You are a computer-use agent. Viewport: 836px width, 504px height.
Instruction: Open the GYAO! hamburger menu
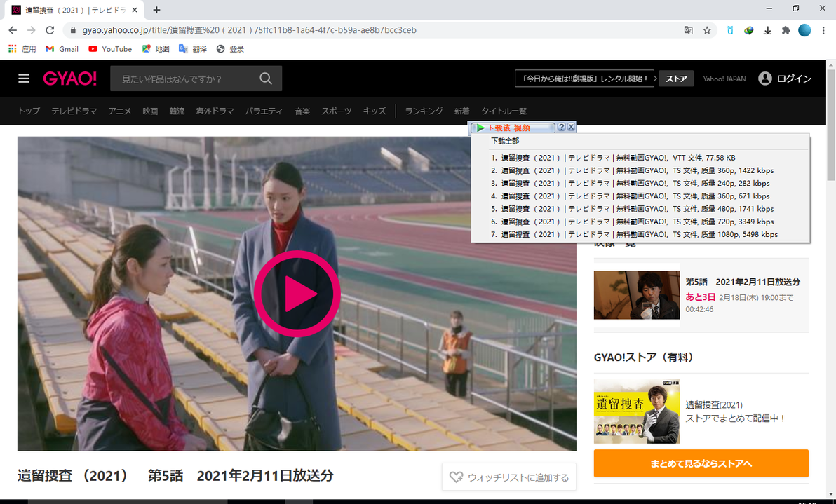click(23, 79)
